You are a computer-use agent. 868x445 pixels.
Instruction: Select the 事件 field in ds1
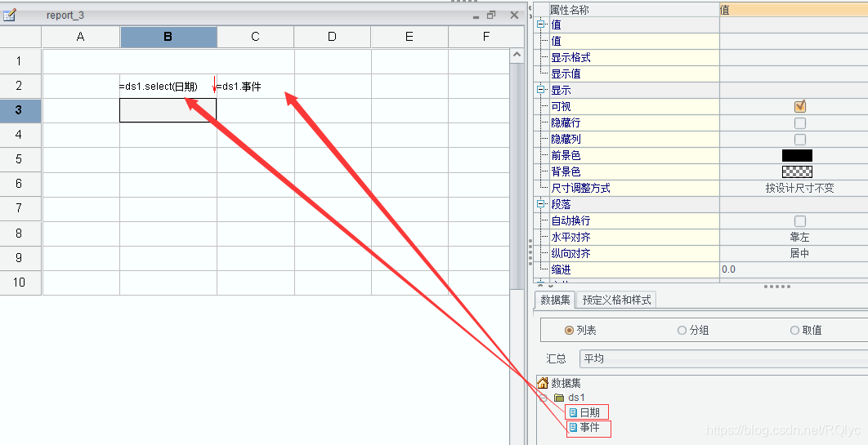pyautogui.click(x=589, y=427)
